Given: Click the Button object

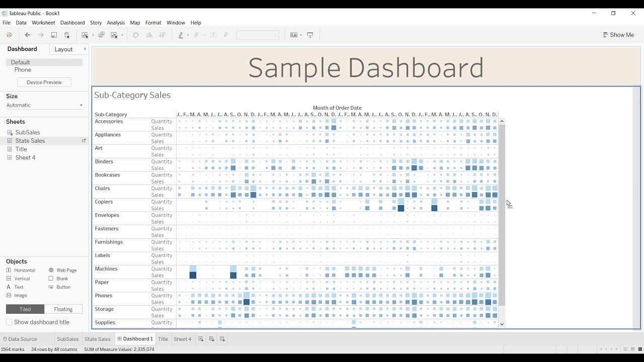Looking at the screenshot, I should (59, 287).
